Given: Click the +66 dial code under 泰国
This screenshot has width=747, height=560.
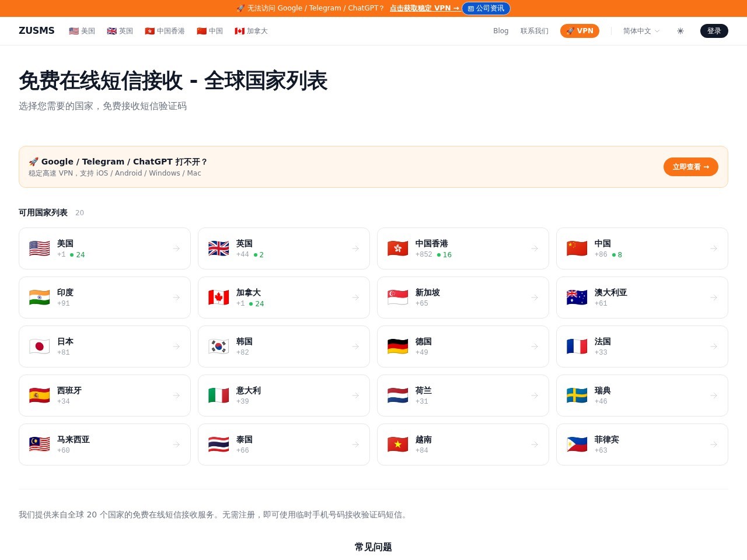Looking at the screenshot, I should coord(243,450).
